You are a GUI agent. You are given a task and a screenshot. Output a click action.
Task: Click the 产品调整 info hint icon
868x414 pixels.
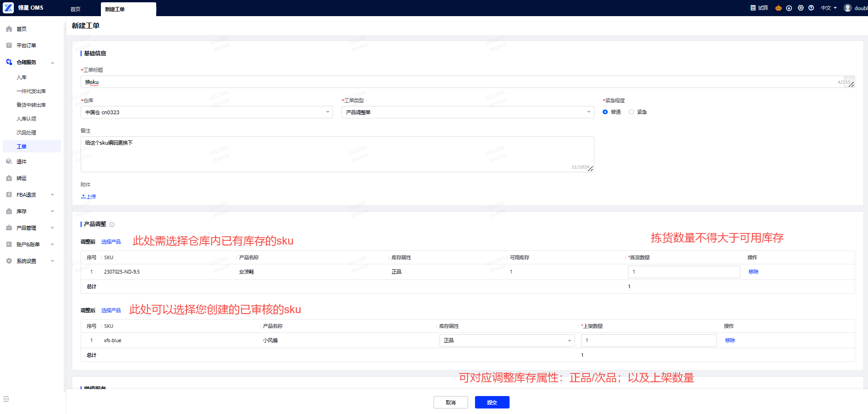[x=112, y=225]
